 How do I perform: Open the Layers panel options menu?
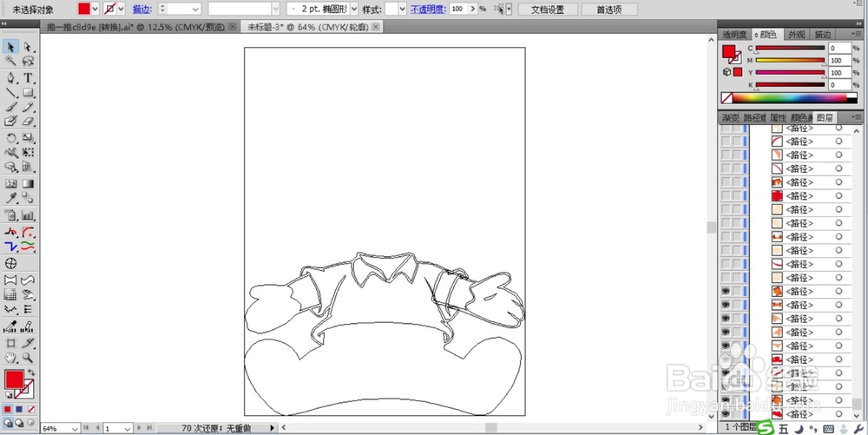(x=857, y=117)
